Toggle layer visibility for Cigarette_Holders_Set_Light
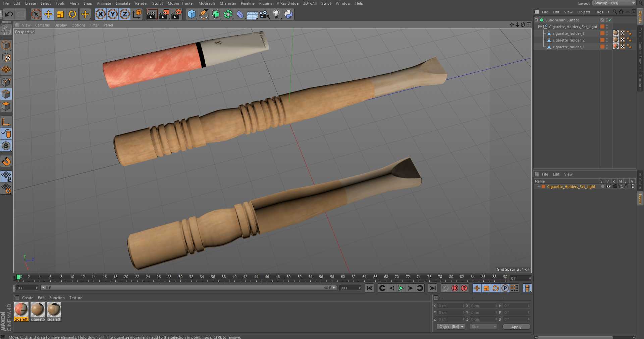This screenshot has width=644, height=339. click(608, 186)
